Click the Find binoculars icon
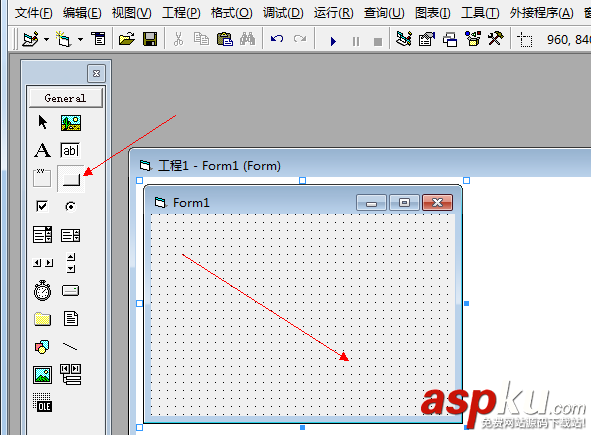The height and width of the screenshot is (435, 591). (248, 39)
